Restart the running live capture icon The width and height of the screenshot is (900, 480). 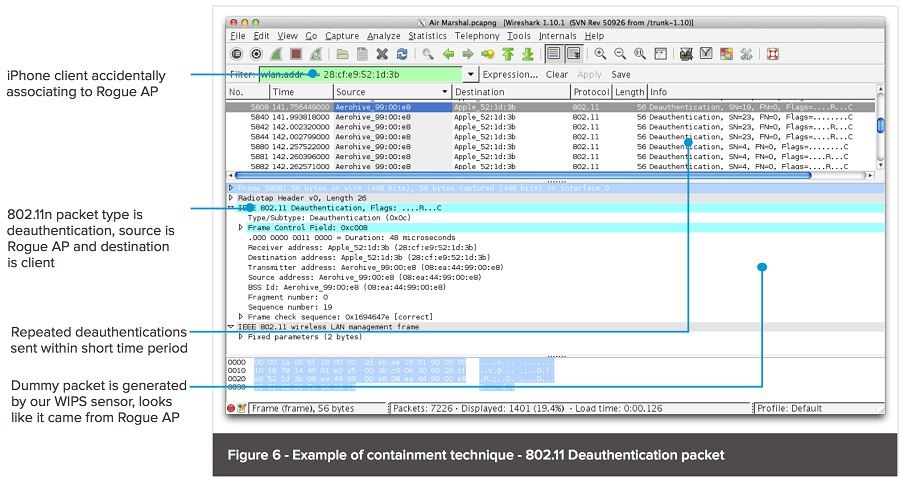tap(315, 54)
